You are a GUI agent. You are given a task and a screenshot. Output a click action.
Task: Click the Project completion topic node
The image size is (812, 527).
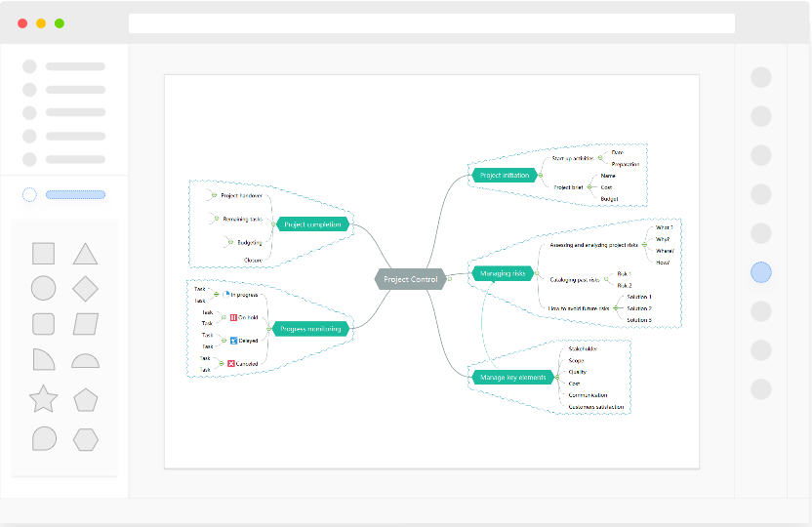pyautogui.click(x=311, y=224)
